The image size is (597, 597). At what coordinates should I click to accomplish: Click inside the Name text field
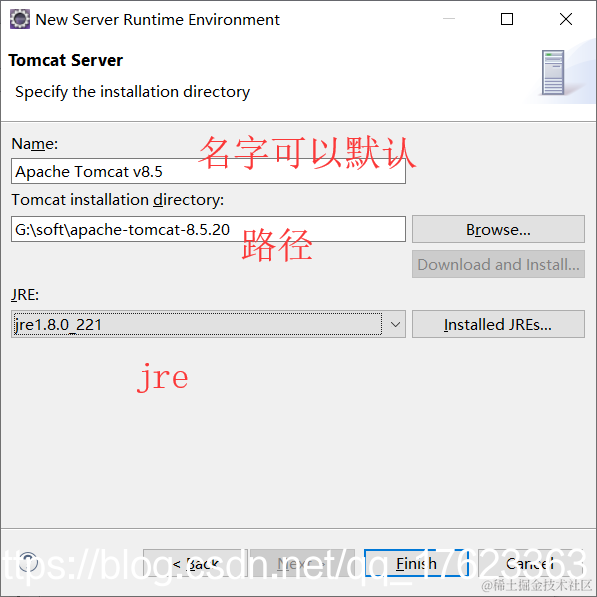coord(208,171)
